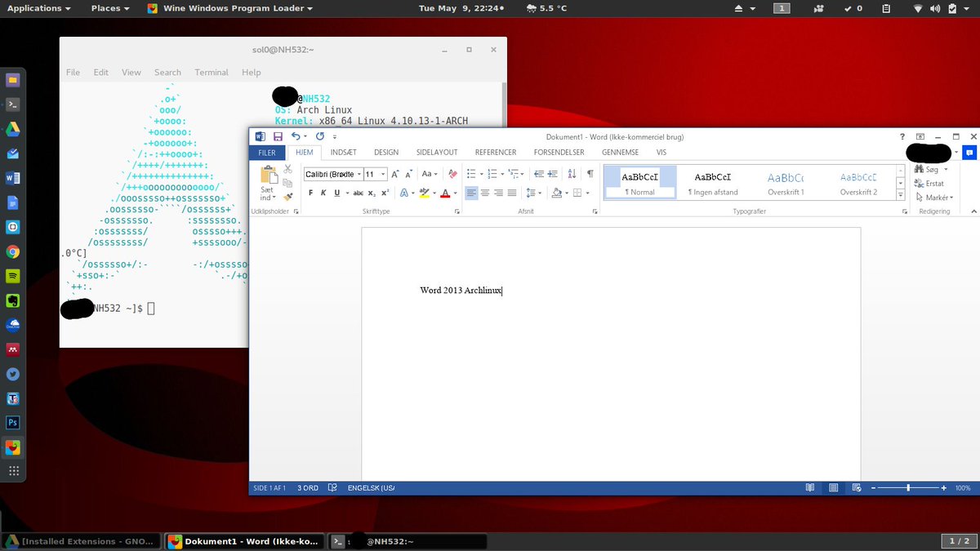Save the document using the floppy disk icon
This screenshot has height=551, width=980.
pyautogui.click(x=278, y=136)
